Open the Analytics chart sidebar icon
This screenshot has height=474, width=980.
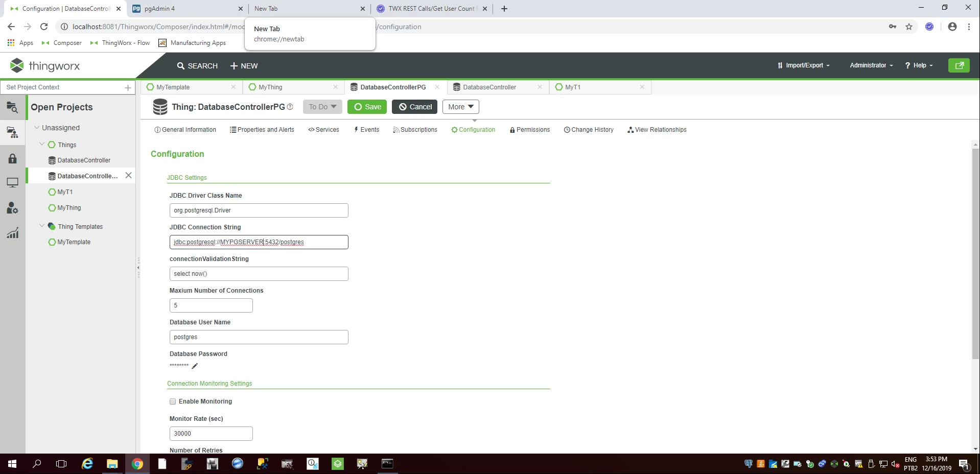(x=13, y=233)
